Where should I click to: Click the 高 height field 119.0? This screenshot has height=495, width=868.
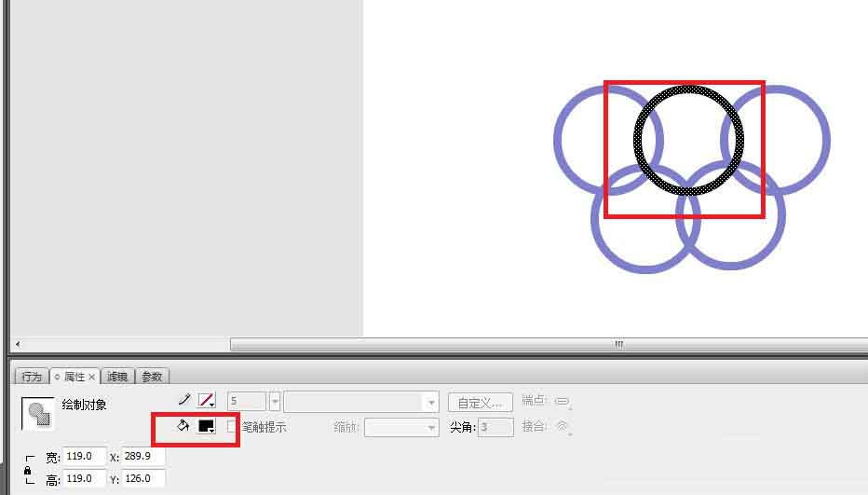(84, 478)
